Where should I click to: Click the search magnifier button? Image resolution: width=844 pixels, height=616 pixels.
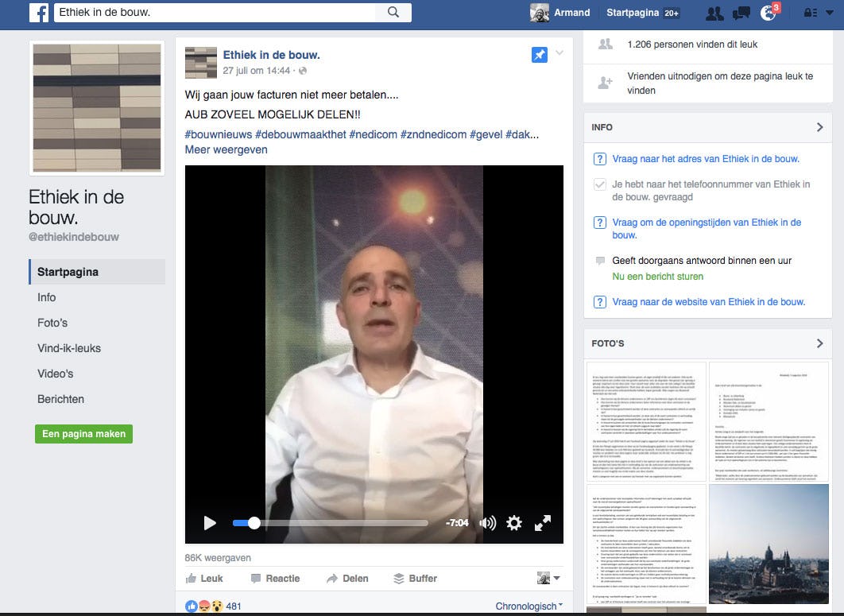(393, 12)
